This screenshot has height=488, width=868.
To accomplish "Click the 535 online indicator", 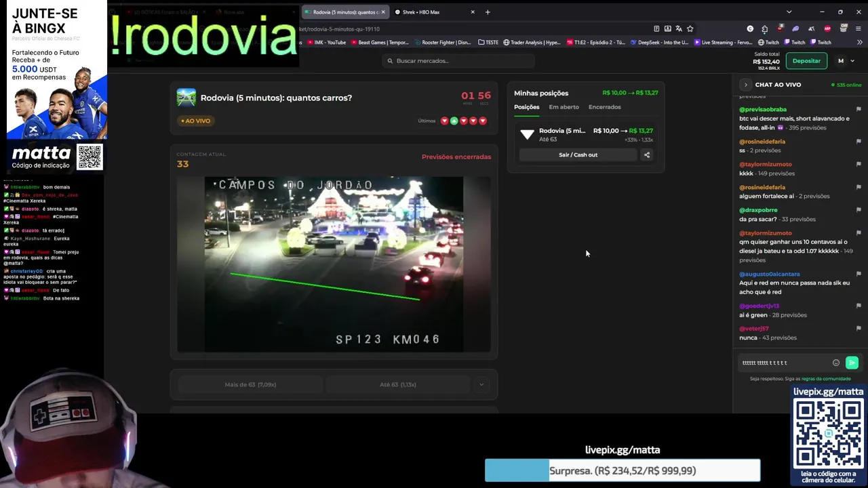I will [x=846, y=85].
